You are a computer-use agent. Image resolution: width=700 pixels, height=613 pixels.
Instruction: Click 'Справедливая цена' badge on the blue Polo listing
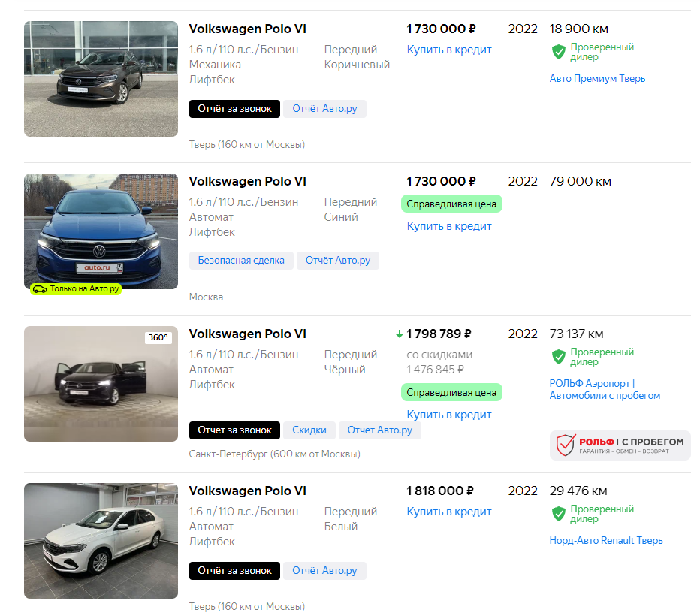(x=451, y=204)
